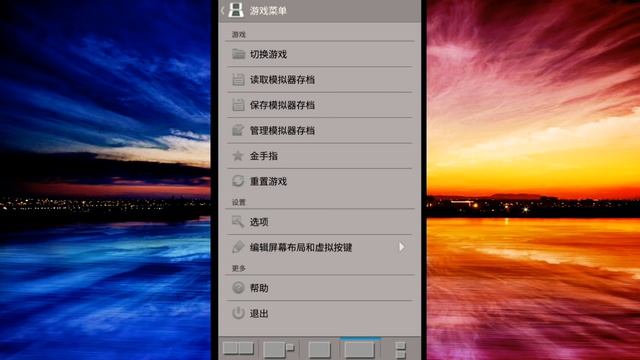
Task: Expand the arrow on 编辑屏幕布局和虚拟按键 row
Action: click(x=402, y=247)
